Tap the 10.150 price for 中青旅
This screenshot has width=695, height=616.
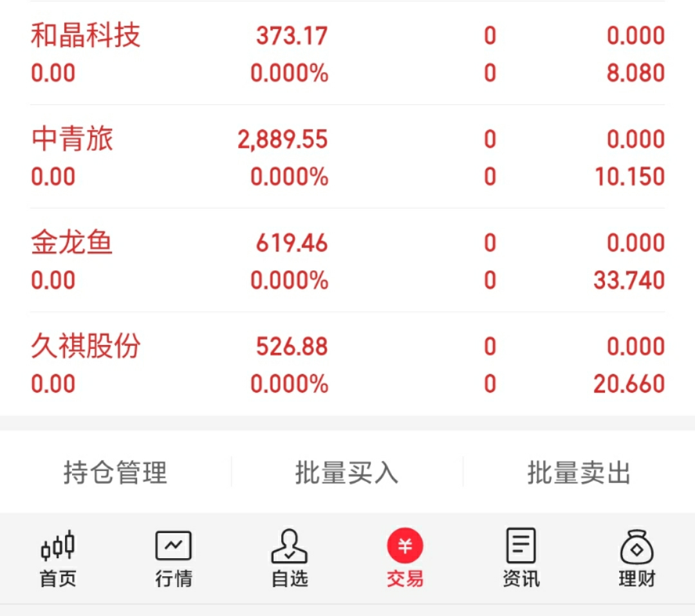coord(629,176)
